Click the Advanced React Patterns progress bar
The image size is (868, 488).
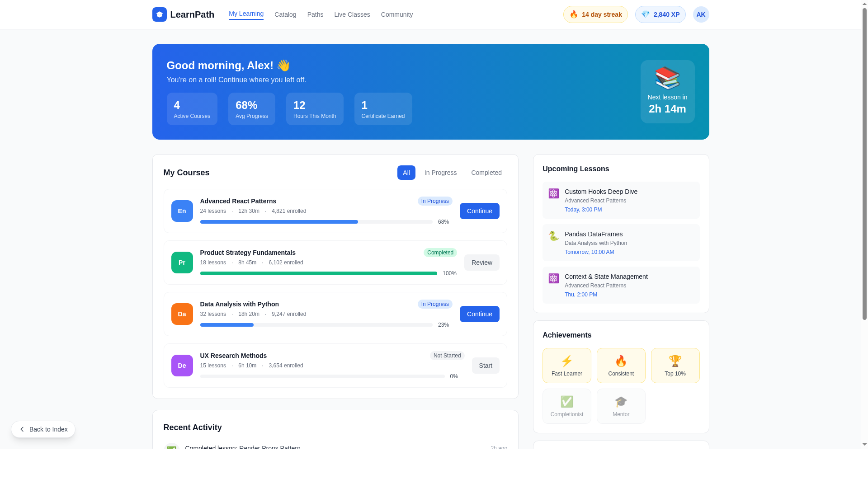click(x=316, y=222)
